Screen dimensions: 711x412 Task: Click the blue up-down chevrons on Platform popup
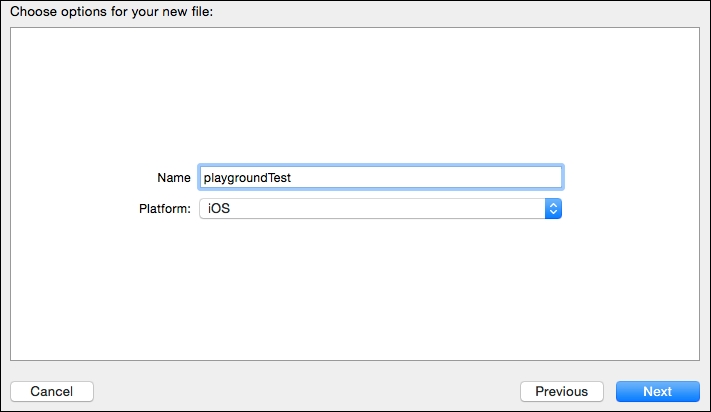(x=553, y=208)
